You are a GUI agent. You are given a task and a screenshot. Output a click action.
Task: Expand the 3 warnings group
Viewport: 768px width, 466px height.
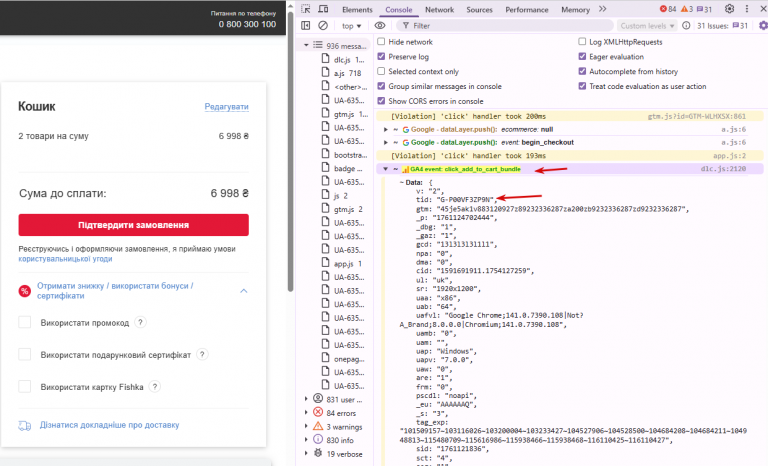coord(306,426)
